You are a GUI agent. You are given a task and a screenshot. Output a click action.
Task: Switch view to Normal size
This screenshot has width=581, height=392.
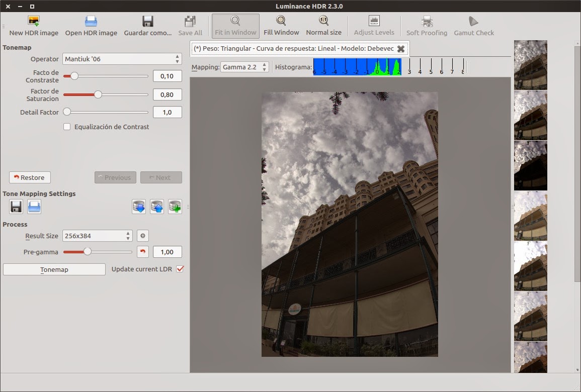coord(323,24)
